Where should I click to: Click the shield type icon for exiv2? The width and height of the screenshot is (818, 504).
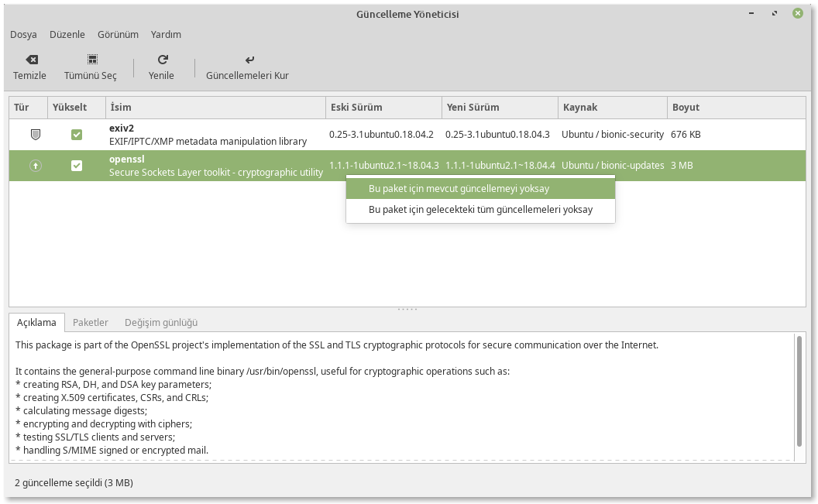pos(36,135)
